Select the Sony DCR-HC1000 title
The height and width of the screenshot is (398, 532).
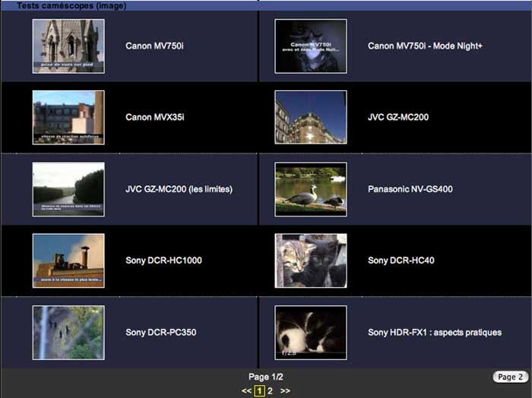tap(163, 261)
